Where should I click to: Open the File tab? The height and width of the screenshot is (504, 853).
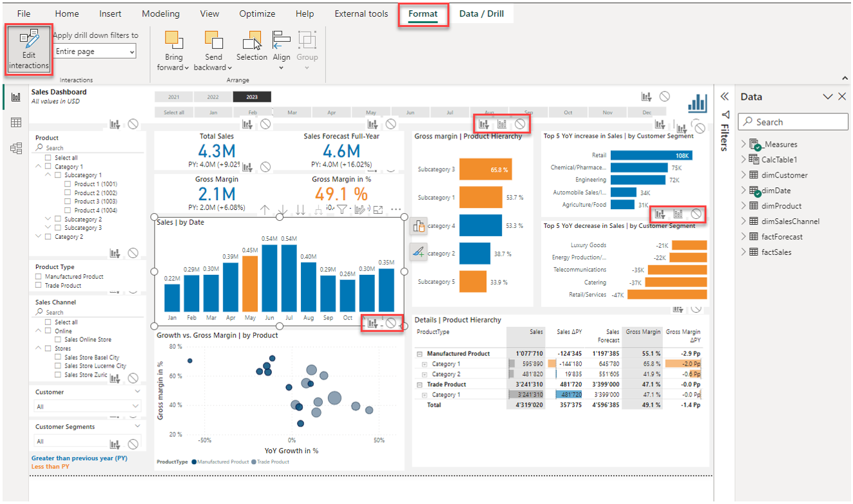(x=24, y=14)
